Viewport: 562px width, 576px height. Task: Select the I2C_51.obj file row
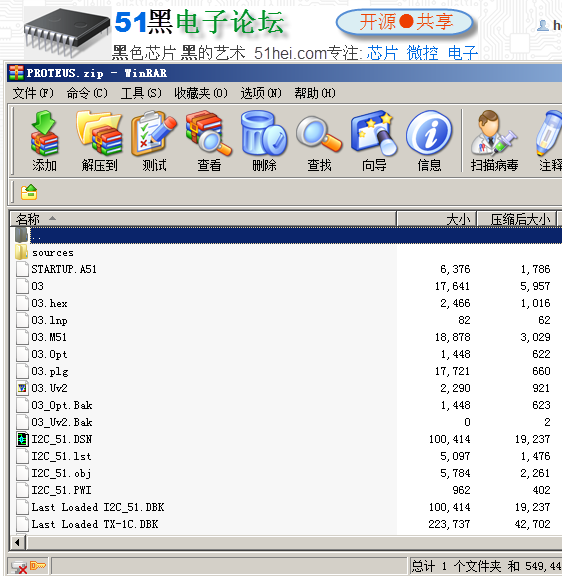tap(285, 473)
